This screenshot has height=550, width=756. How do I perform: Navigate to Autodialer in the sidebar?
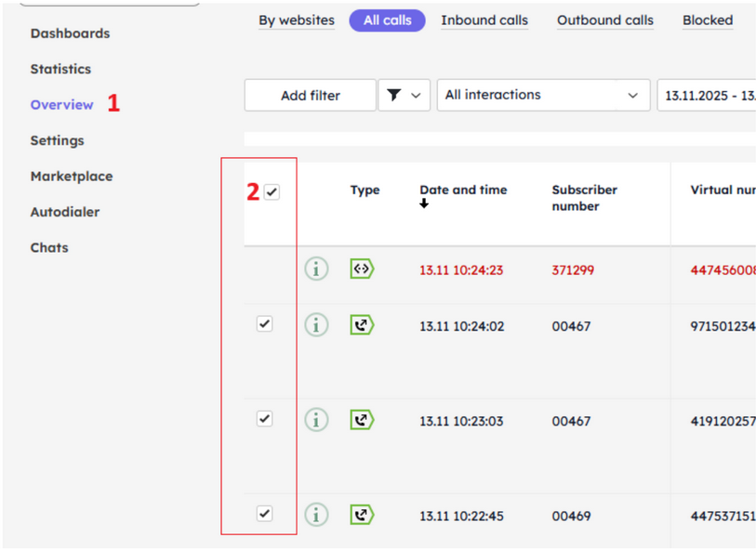pos(65,212)
